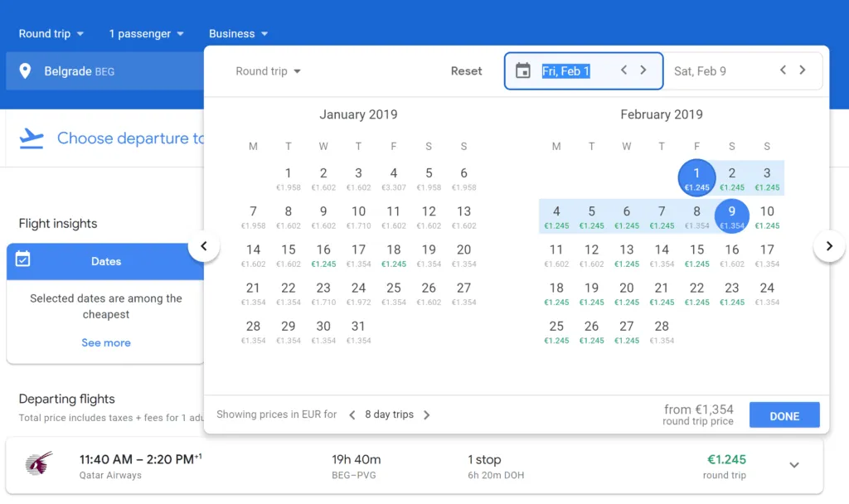Viewport: 849px width, 504px height.
Task: Show previous month with left arrow
Action: (204, 246)
